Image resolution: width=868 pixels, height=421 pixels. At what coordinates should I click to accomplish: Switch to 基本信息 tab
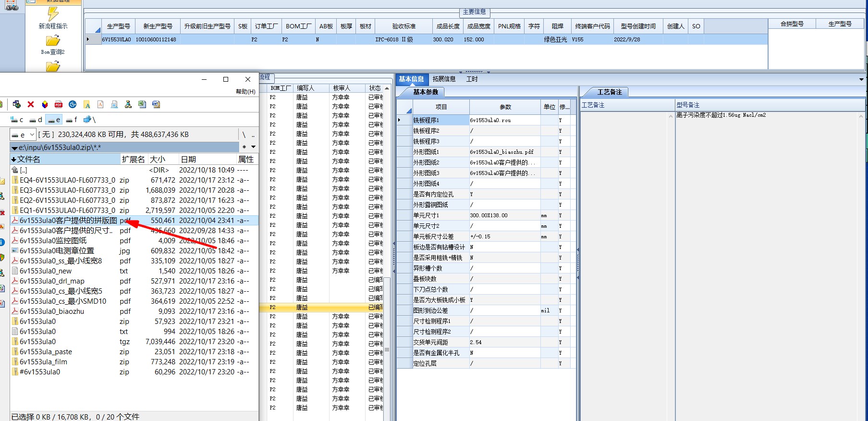[411, 79]
